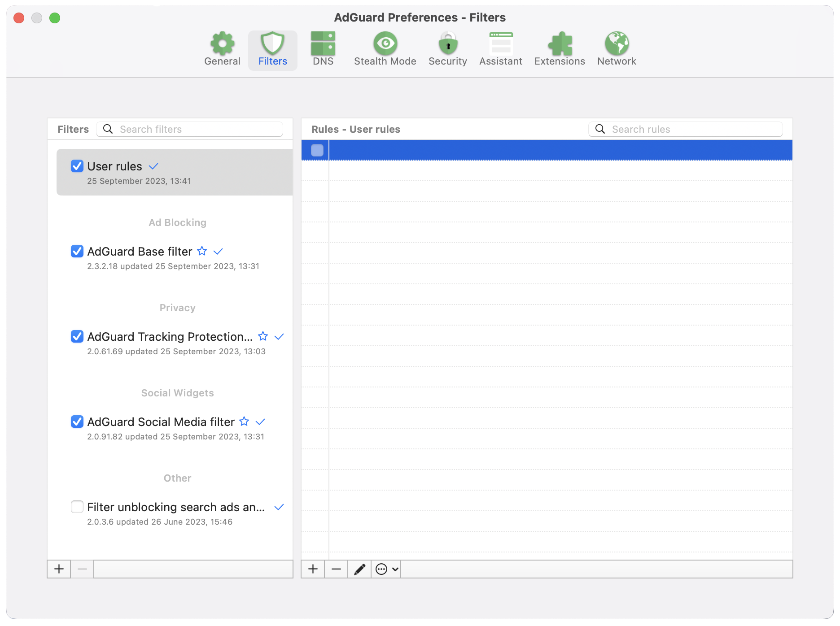This screenshot has width=840, height=626.
Task: Select the AdGuard Base filter entry
Action: coord(175,257)
